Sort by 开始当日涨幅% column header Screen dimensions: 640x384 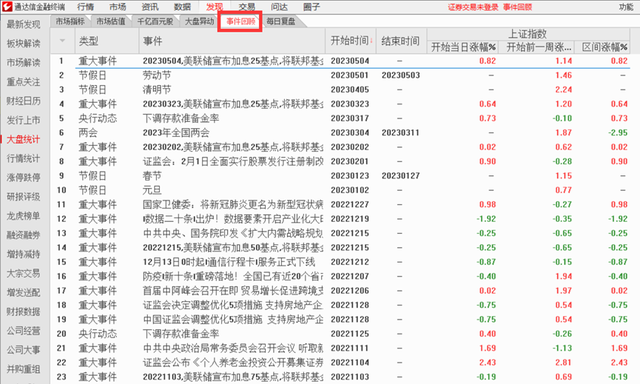pyautogui.click(x=463, y=47)
